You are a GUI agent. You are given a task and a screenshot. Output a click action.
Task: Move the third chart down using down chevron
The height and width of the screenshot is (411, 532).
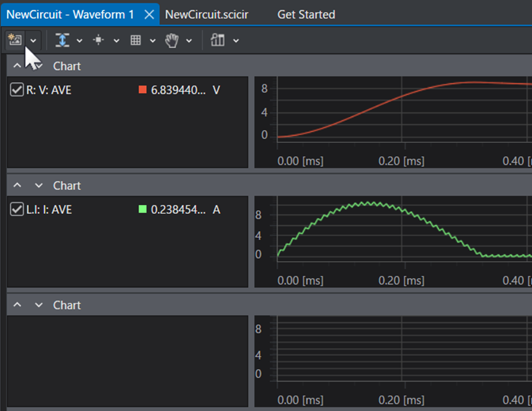(x=39, y=305)
